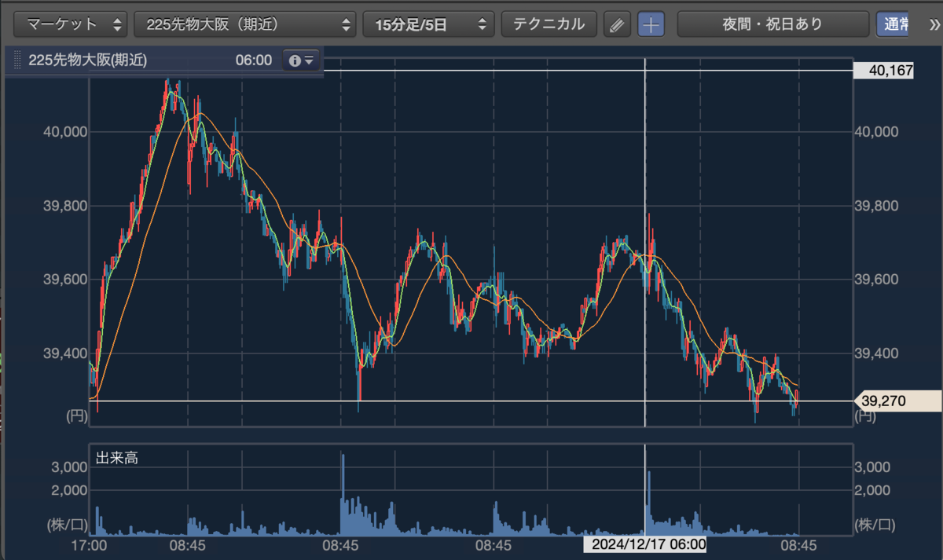This screenshot has height=560, width=943.
Task: Toggle the crosshair cursor icon
Action: (651, 24)
